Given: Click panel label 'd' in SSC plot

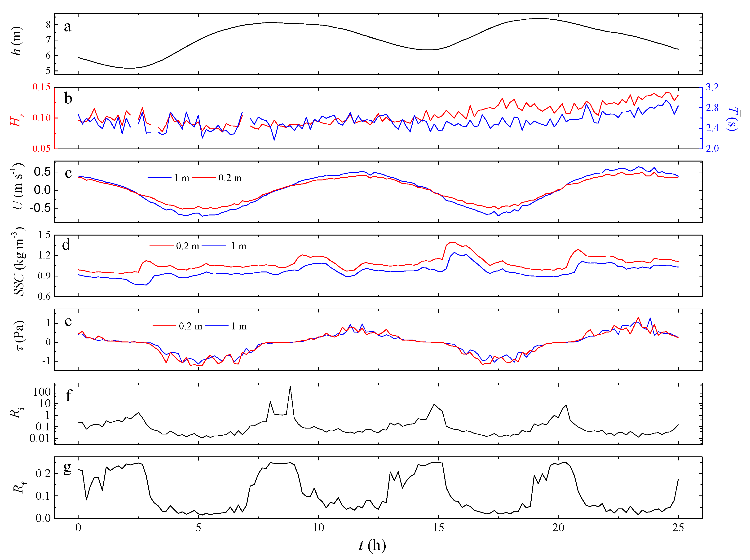Looking at the screenshot, I should tap(66, 244).
